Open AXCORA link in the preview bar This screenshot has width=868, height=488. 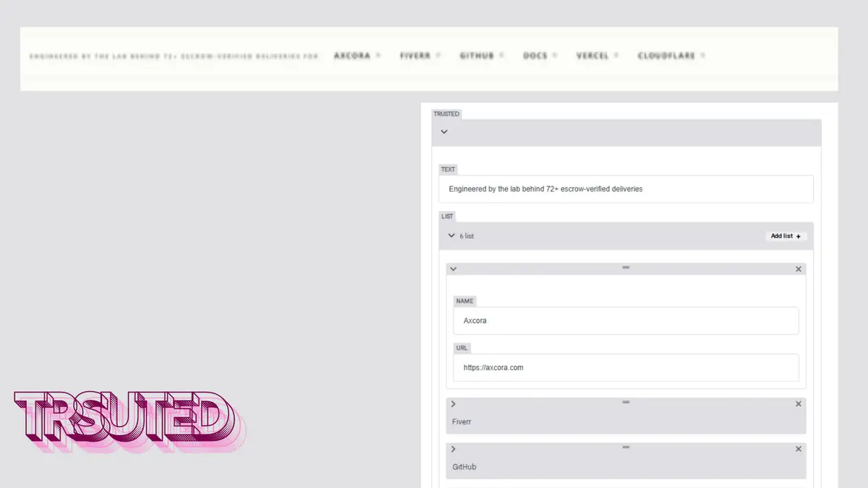[x=352, y=56]
